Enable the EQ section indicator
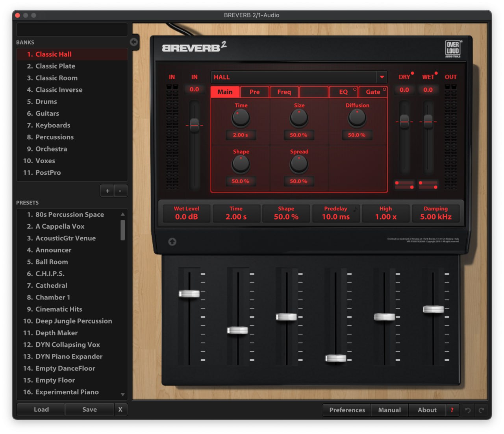Screen dimensions: 504x434 [355, 89]
